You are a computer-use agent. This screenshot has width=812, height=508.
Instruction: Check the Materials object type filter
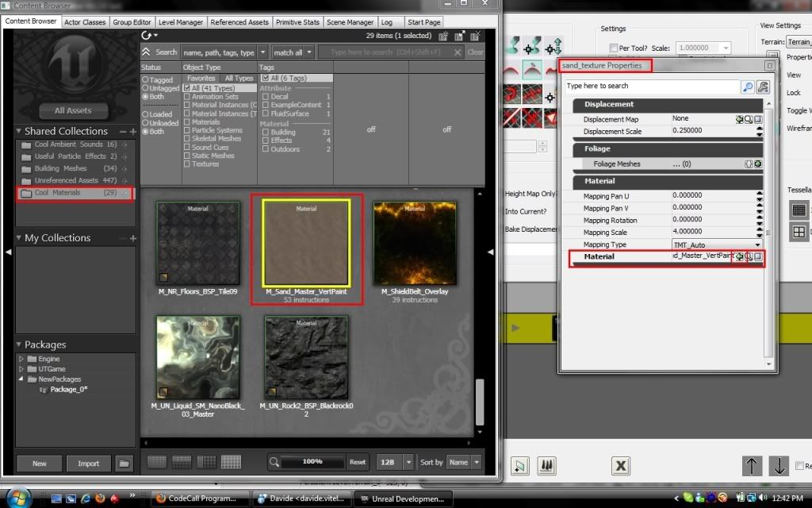[x=187, y=121]
